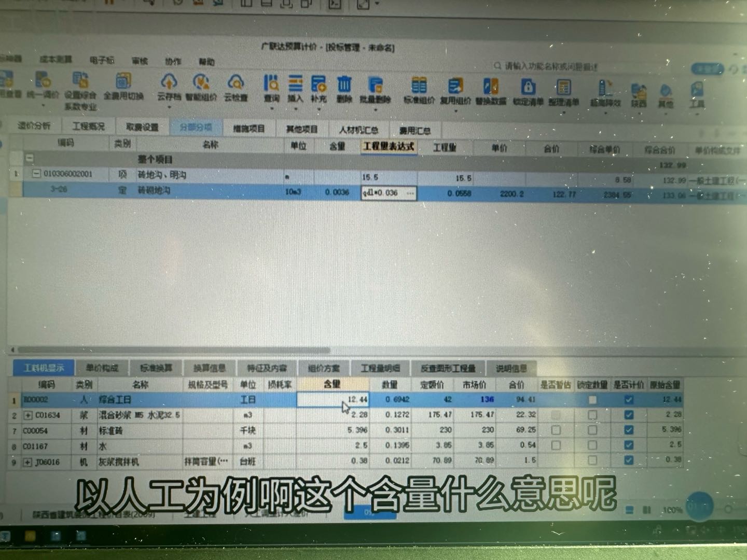
Task: Switch to 工程概况 tab
Action: click(x=88, y=126)
